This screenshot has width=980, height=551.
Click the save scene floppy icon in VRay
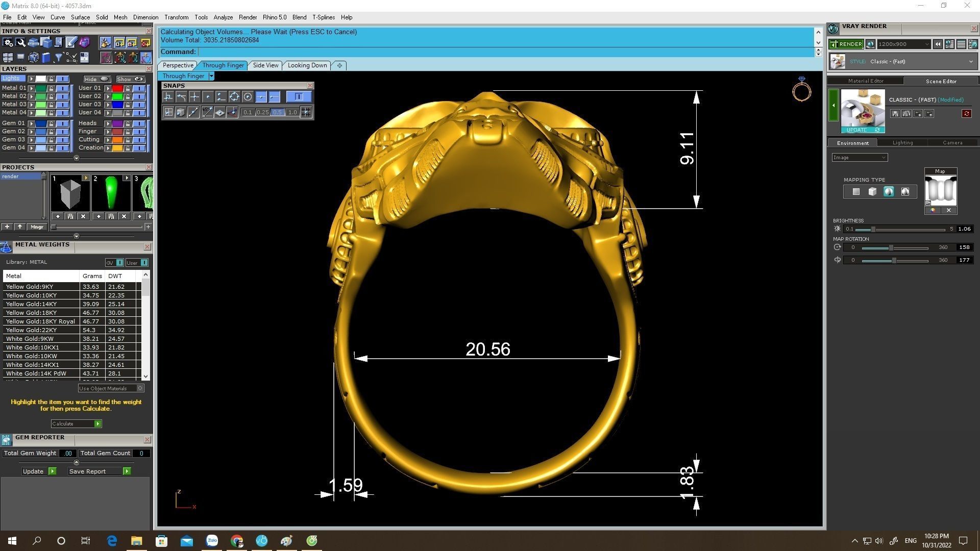(895, 113)
